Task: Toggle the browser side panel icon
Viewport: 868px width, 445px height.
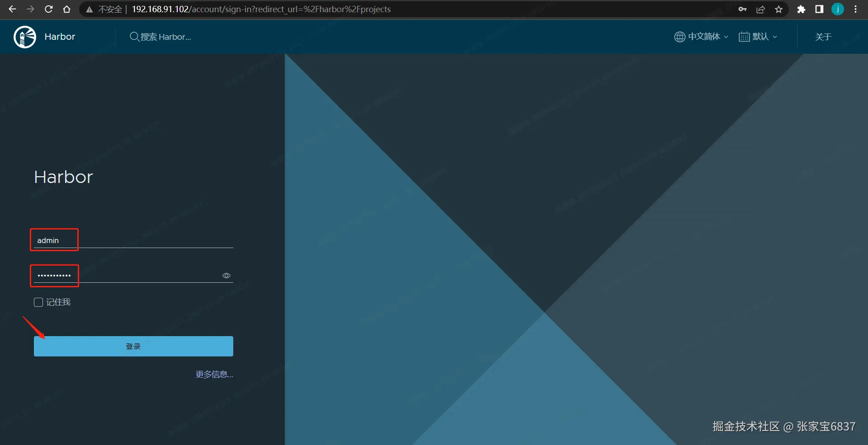Action: click(819, 9)
